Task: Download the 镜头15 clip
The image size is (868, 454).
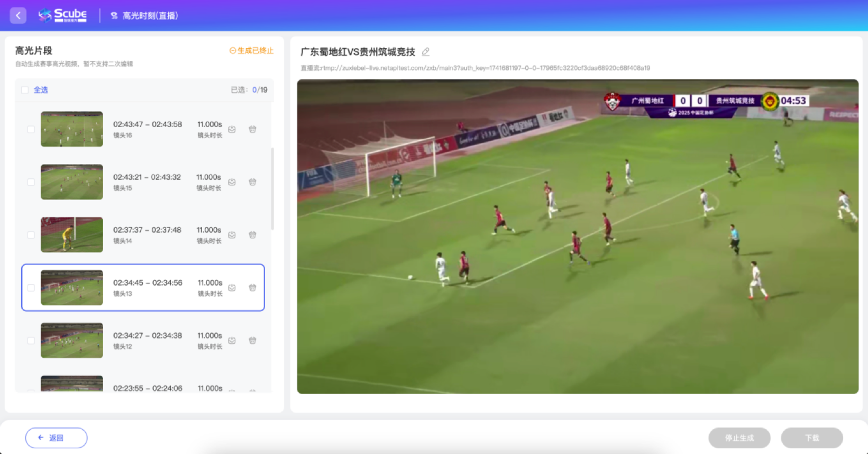Action: pyautogui.click(x=232, y=182)
